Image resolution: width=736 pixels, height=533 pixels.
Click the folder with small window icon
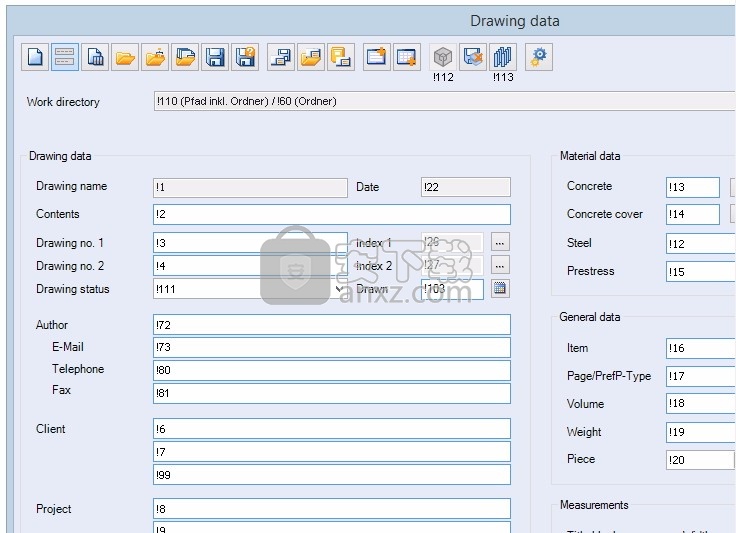[x=311, y=57]
